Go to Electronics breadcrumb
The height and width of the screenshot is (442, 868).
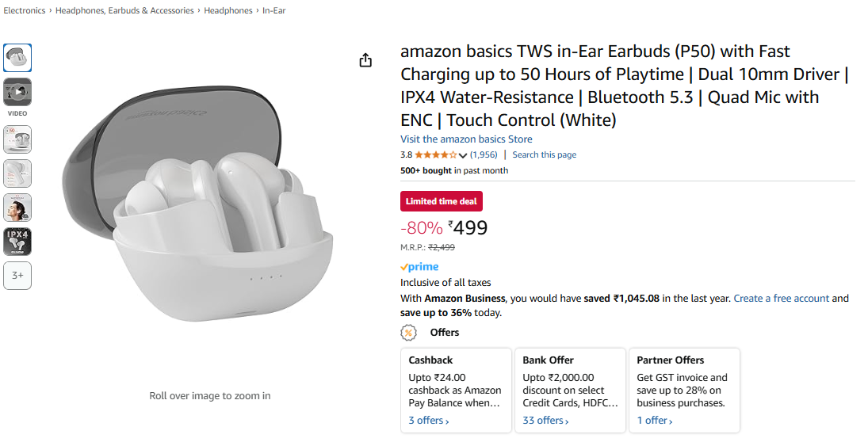(25, 11)
